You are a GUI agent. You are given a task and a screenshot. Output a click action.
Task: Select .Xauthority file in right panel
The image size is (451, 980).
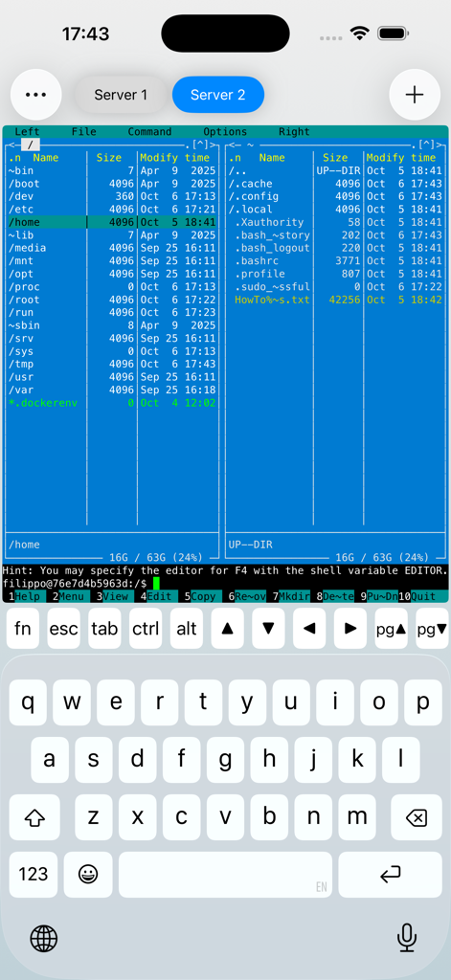335,222
